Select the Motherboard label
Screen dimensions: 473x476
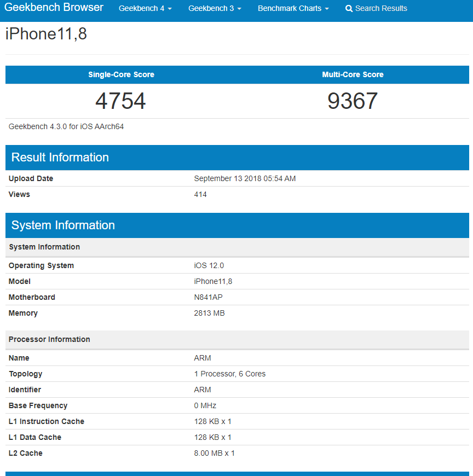[32, 297]
